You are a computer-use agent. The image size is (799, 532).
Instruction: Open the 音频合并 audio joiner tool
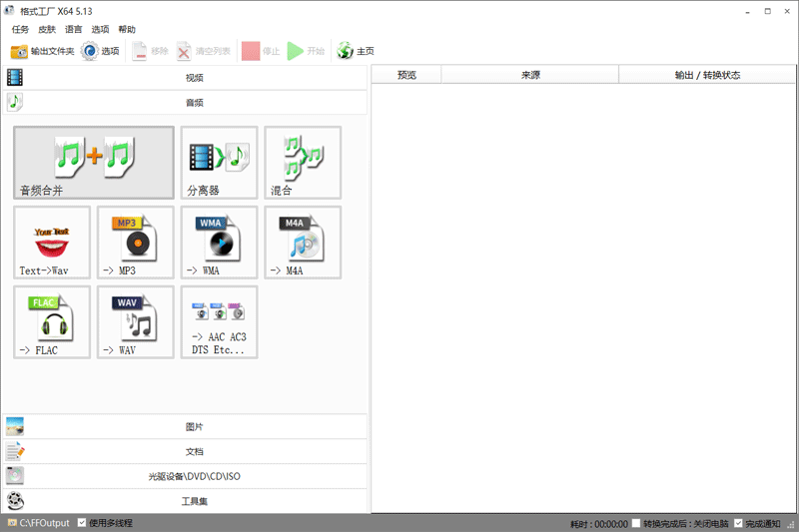pyautogui.click(x=94, y=163)
